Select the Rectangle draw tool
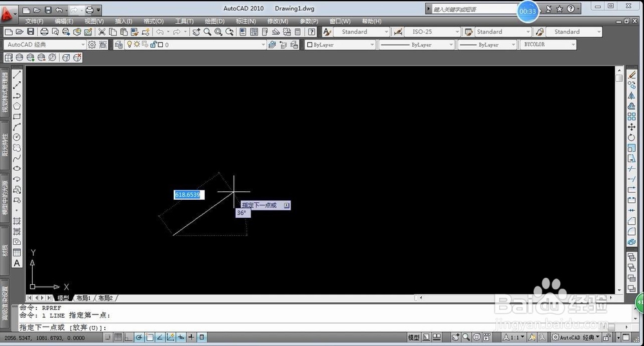The height and width of the screenshot is (346, 644). [17, 116]
